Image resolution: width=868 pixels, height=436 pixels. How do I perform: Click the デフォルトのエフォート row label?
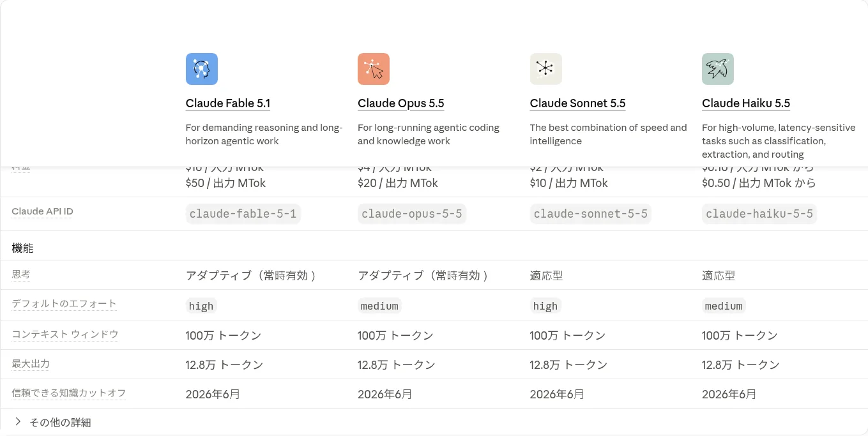pos(64,304)
